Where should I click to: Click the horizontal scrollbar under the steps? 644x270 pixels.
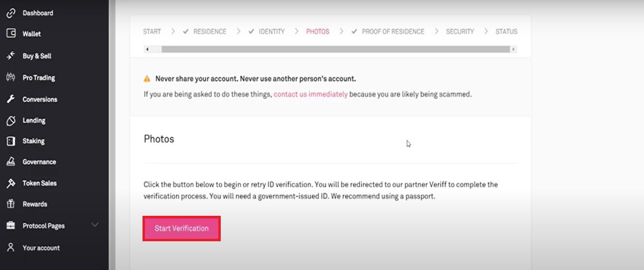coord(335,49)
